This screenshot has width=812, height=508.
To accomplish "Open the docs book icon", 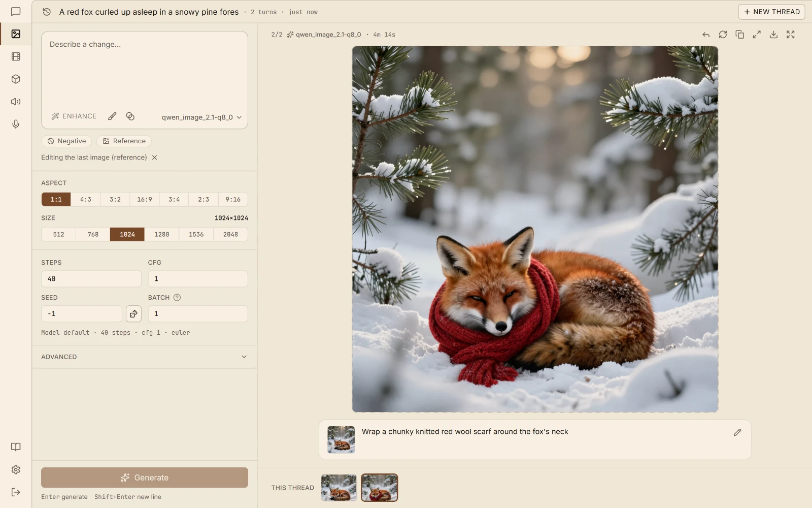I will tap(16, 447).
